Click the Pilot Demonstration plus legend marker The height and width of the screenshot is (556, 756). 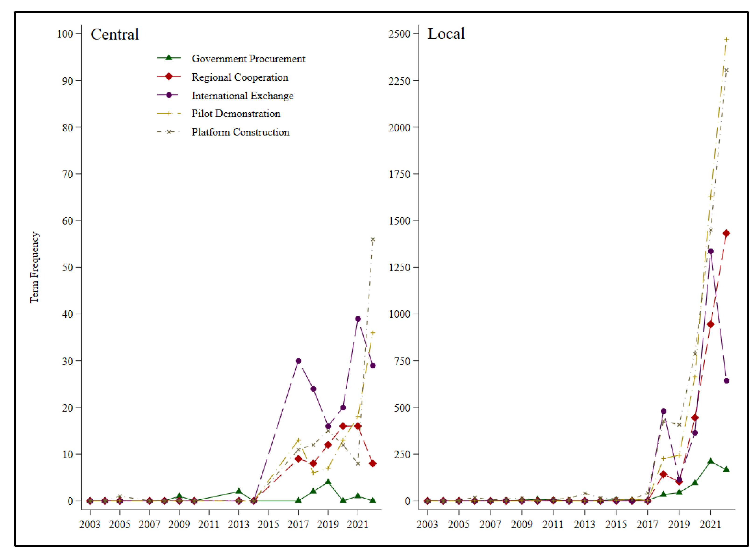coord(169,113)
